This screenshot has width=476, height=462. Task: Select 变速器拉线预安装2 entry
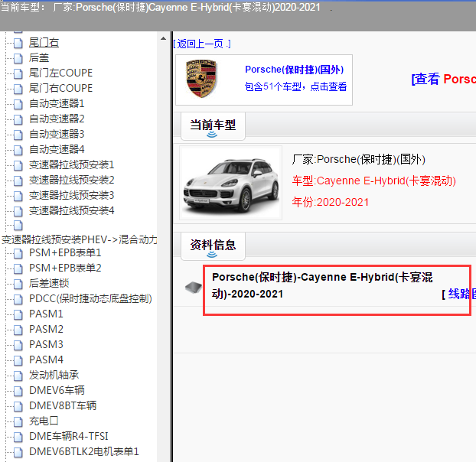click(72, 180)
